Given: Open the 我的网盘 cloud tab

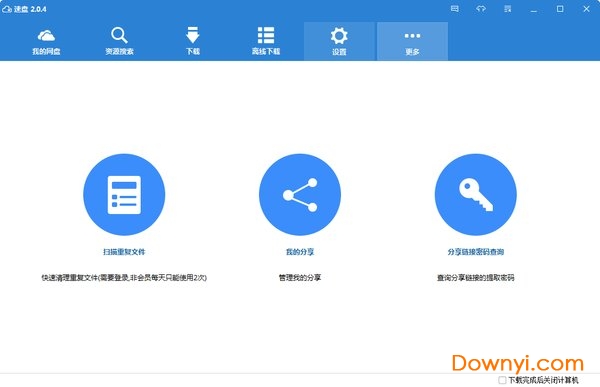Looking at the screenshot, I should pos(46,42).
